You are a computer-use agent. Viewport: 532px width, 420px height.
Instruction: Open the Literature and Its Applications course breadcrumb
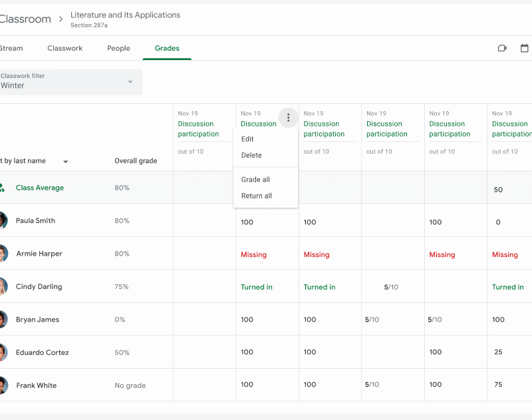point(125,15)
